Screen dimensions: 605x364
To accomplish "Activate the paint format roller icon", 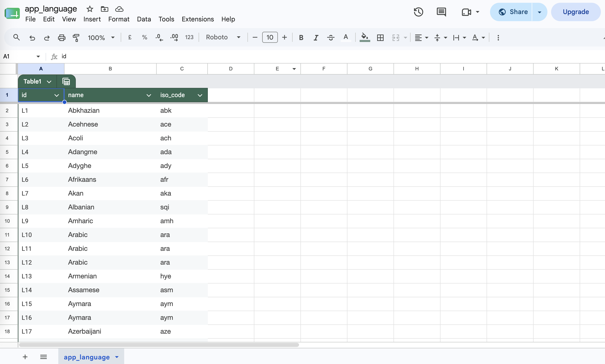I will [x=76, y=38].
